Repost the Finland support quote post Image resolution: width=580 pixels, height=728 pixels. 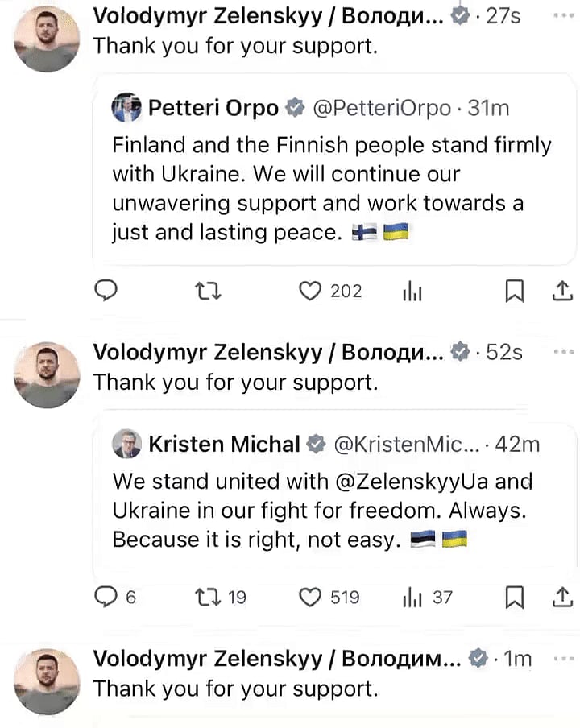(208, 292)
